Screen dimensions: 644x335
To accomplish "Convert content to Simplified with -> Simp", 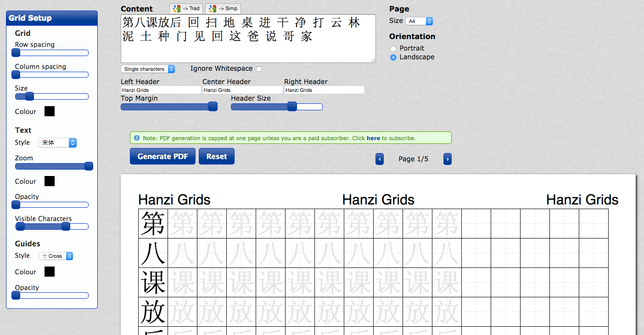I will coord(223,8).
